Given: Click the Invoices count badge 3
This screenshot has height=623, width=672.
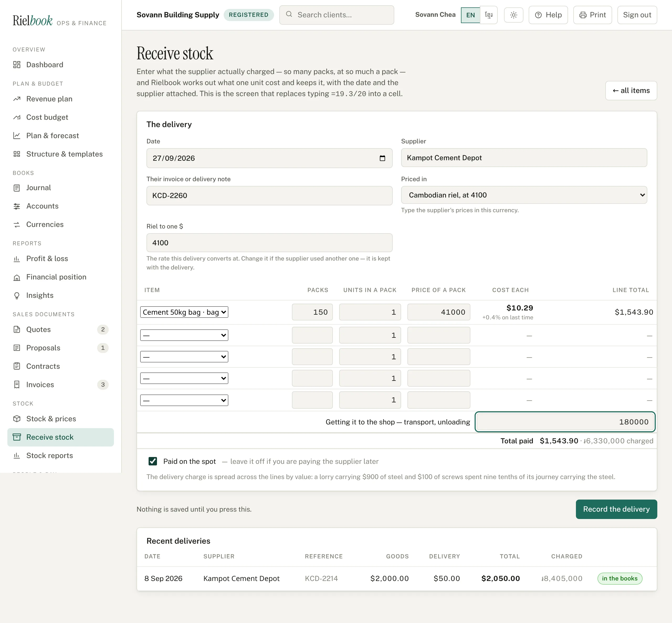Looking at the screenshot, I should click(x=103, y=385).
